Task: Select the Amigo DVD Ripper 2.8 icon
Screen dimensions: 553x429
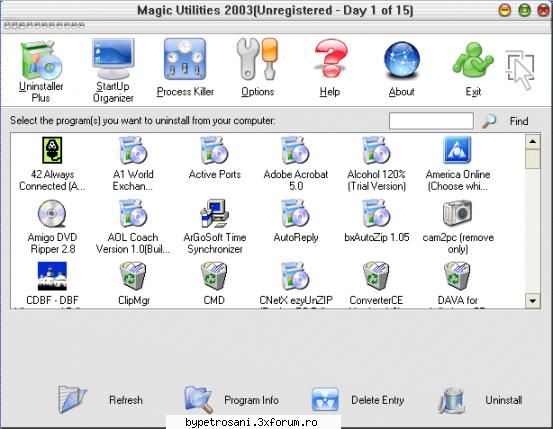Action: 52,213
